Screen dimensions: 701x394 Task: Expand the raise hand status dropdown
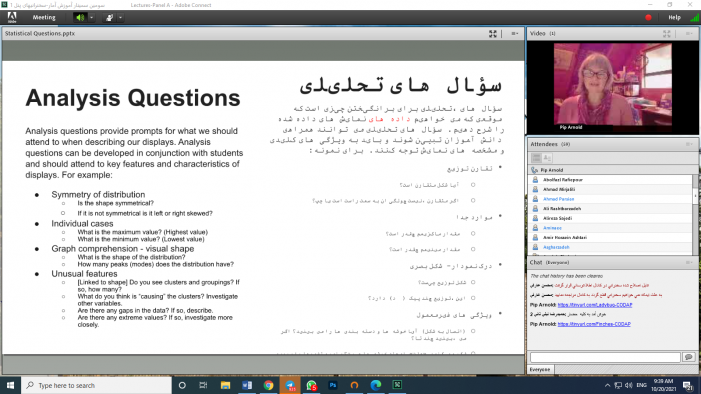pyautogui.click(x=120, y=17)
